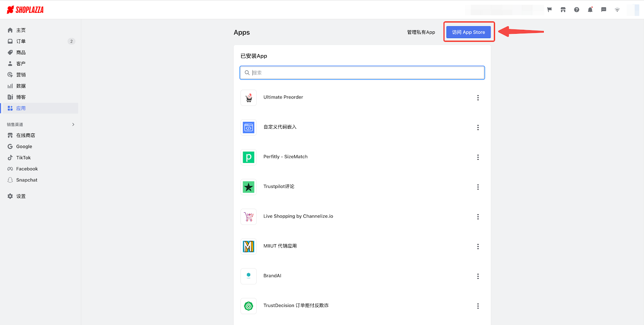Open more options for Ultimate Preorder
Image resolution: width=644 pixels, height=325 pixels.
478,98
